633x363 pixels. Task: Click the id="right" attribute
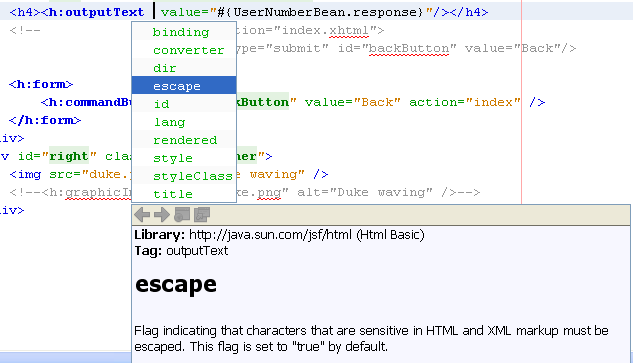(57, 156)
